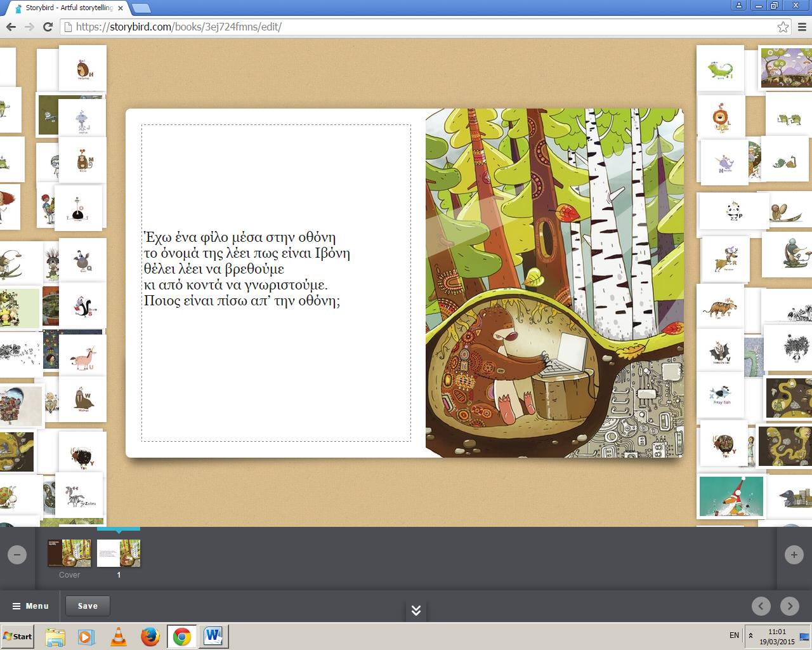Save the storybook

coord(88,606)
